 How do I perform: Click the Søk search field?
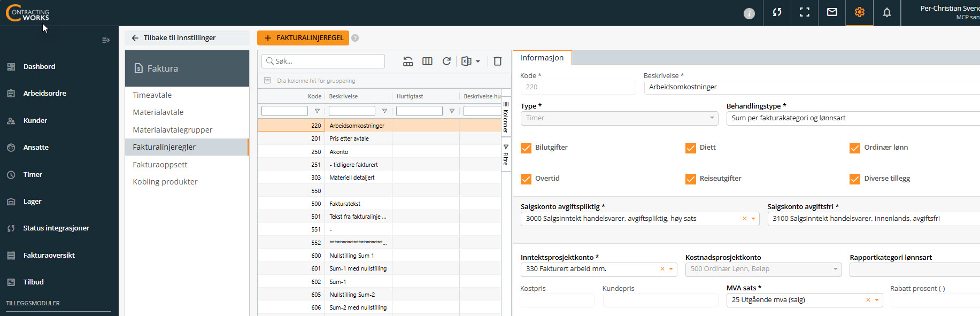pyautogui.click(x=323, y=61)
